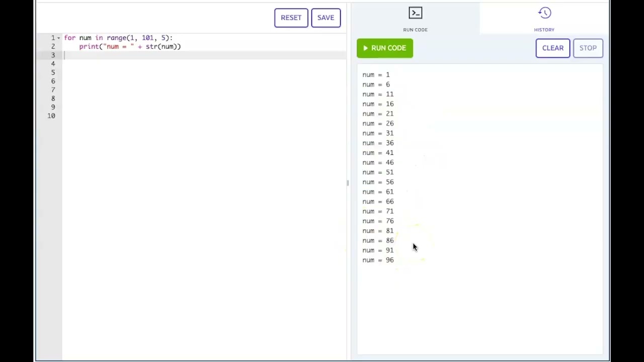Click line number 8 in gutter

[53, 99]
